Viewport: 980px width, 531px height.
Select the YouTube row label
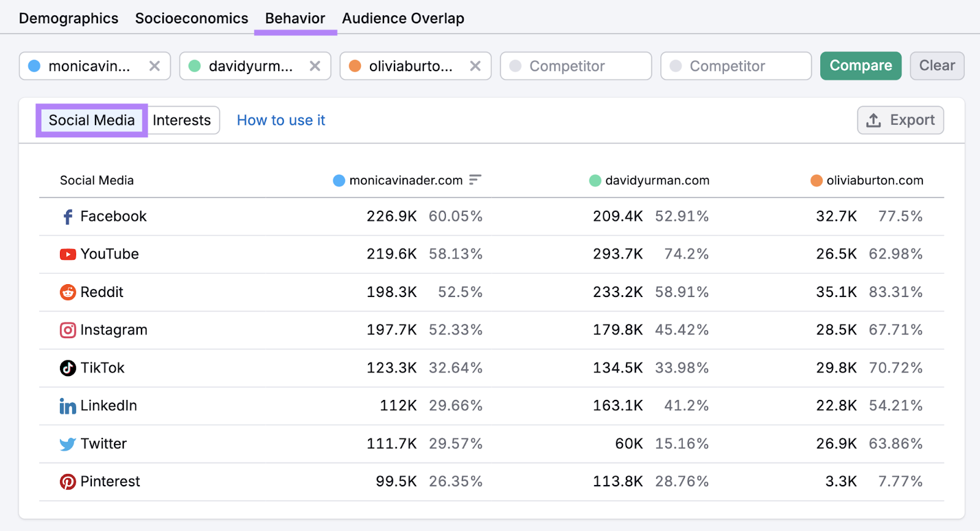click(x=110, y=254)
